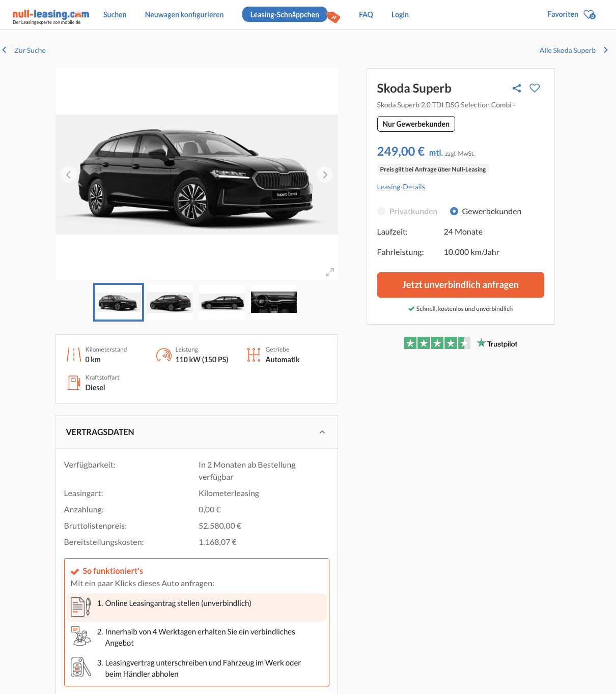Show next car image with right arrow
Image resolution: width=616 pixels, height=694 pixels.
tap(325, 175)
